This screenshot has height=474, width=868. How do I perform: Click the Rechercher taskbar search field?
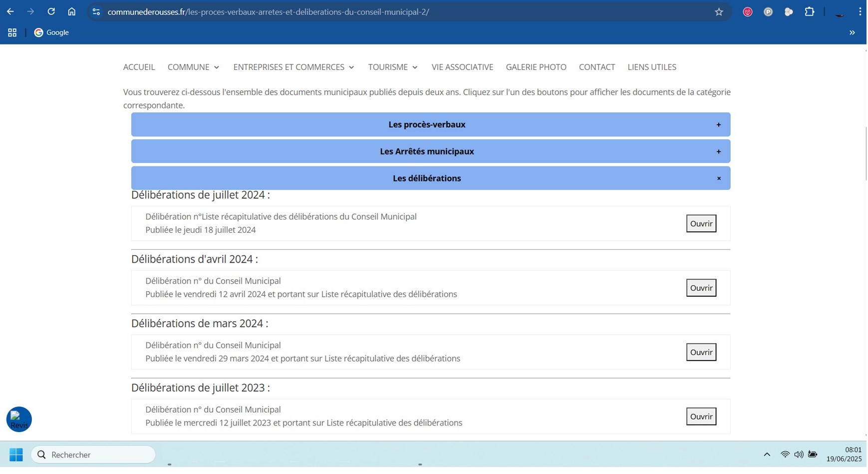[x=93, y=455]
